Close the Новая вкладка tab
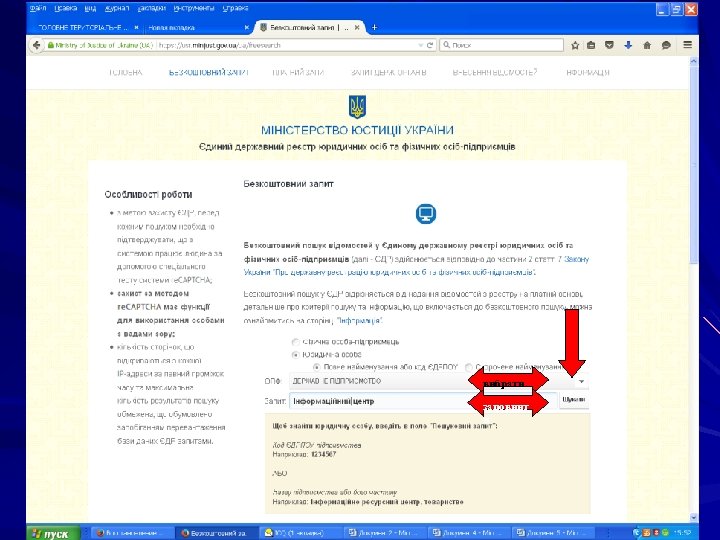Viewport: 720px width, 540px height. [247, 28]
